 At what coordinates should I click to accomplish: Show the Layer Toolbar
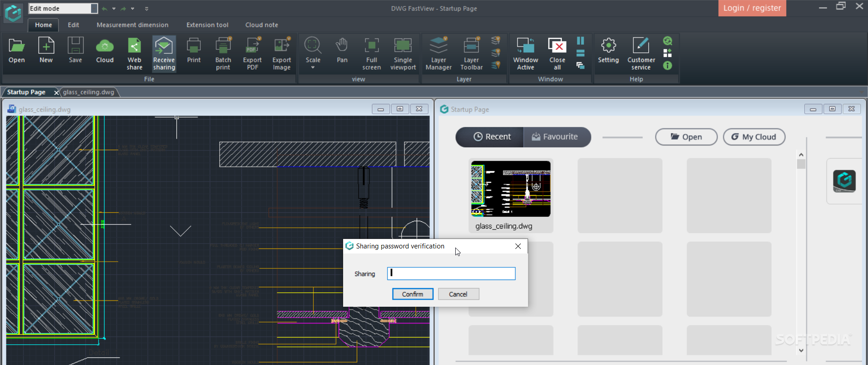click(x=472, y=54)
